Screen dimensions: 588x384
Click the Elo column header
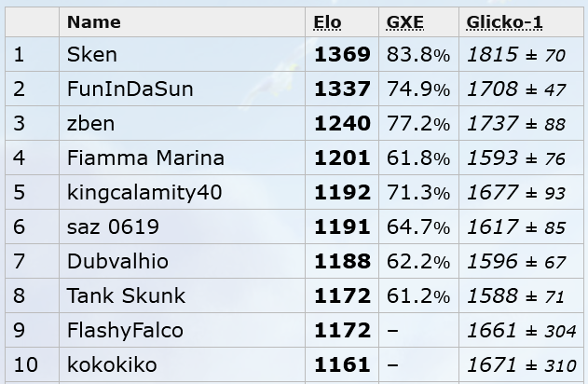click(x=327, y=22)
